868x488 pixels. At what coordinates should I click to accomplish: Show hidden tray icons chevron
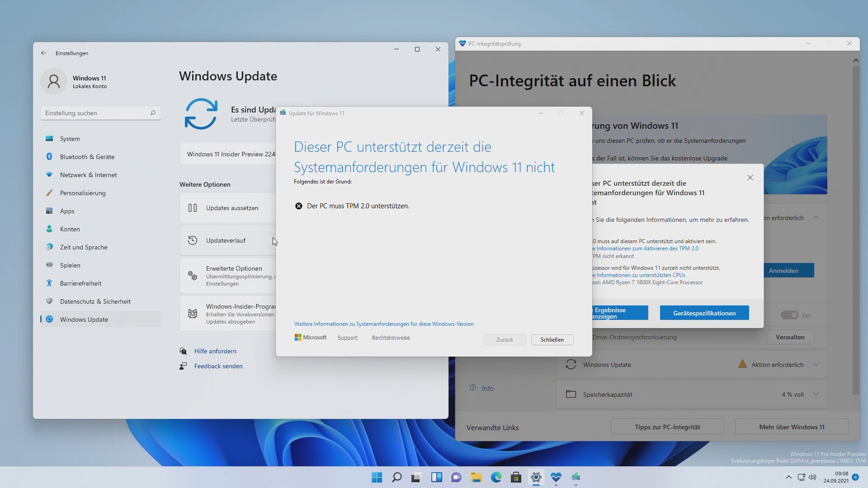[x=788, y=477]
